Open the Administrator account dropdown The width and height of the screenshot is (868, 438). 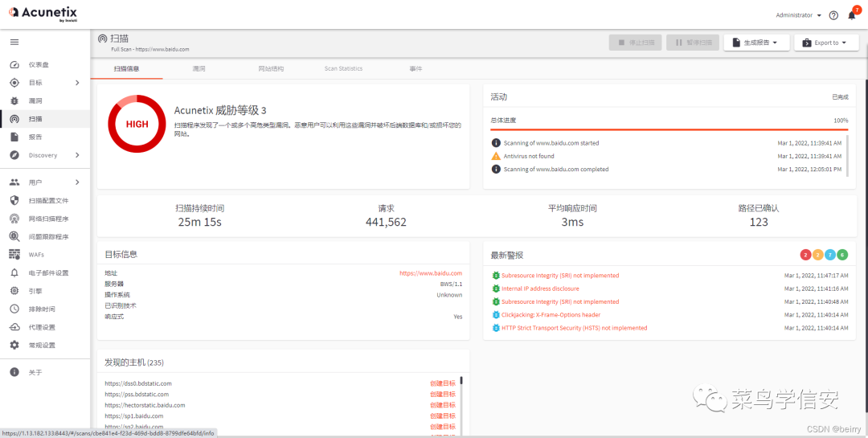click(x=798, y=15)
